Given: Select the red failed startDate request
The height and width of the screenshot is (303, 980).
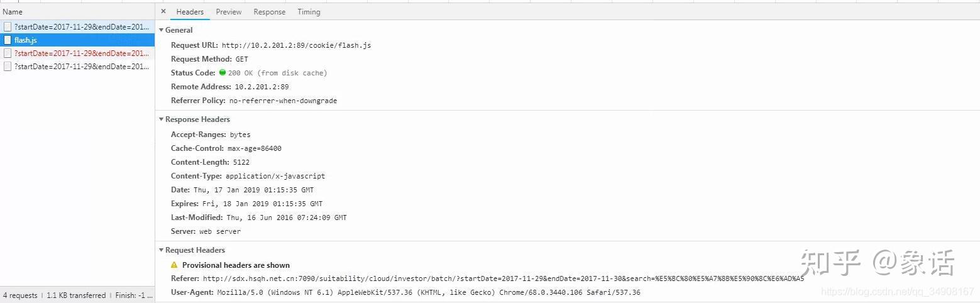Looking at the screenshot, I should point(82,53).
